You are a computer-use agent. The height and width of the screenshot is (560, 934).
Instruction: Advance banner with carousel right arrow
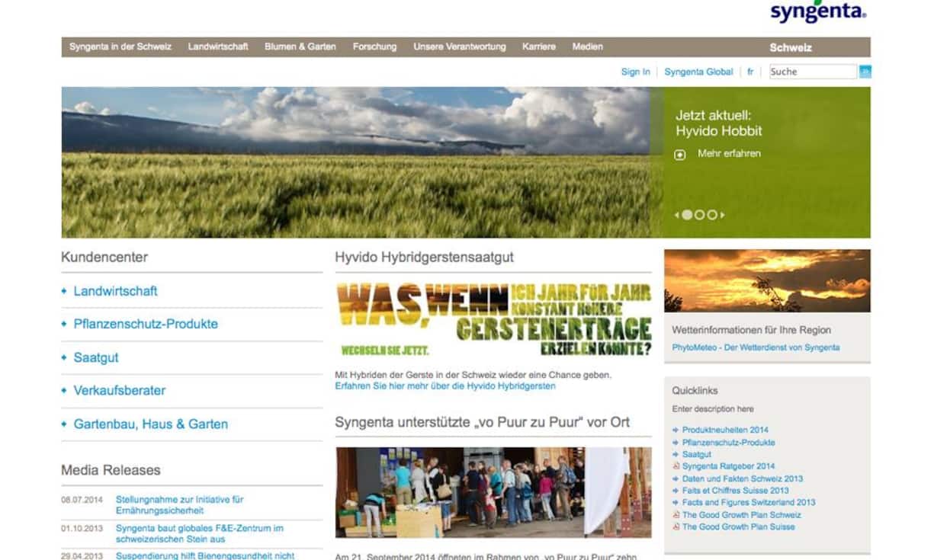coord(723,215)
